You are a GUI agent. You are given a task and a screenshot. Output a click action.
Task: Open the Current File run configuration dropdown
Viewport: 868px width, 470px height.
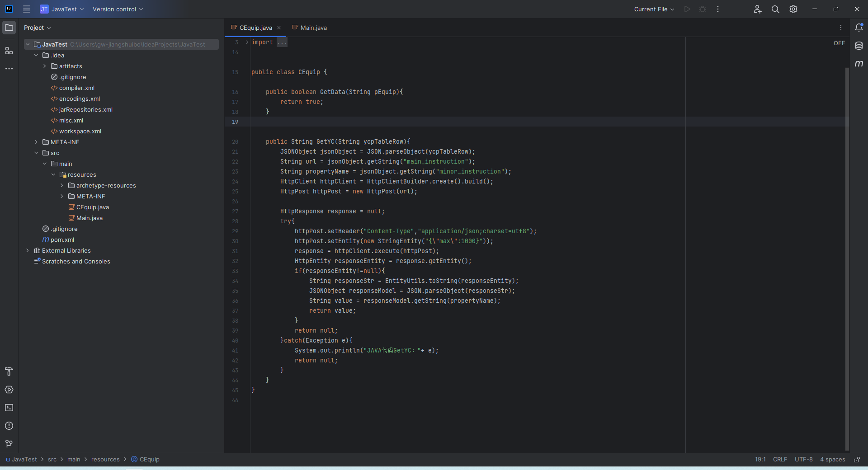pyautogui.click(x=654, y=9)
